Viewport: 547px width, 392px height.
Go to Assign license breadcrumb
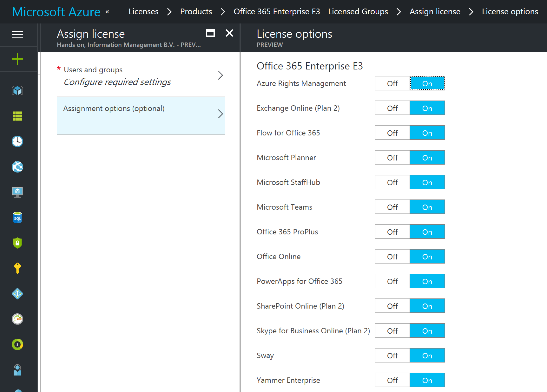(435, 12)
